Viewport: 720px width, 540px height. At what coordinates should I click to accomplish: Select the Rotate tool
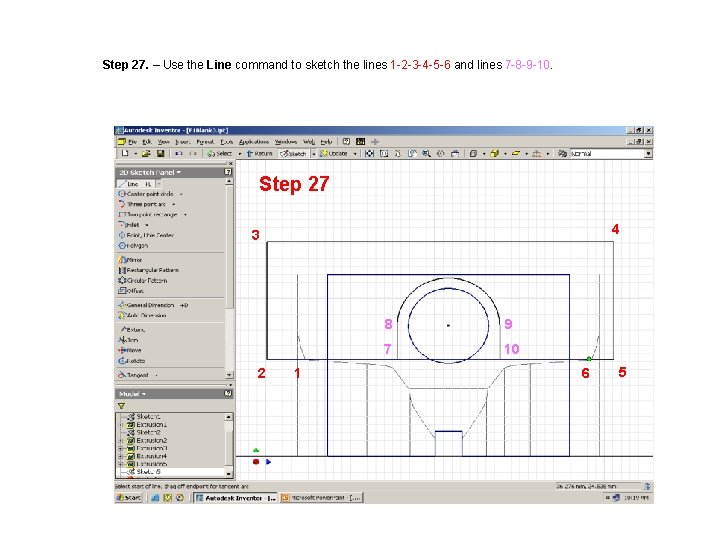131,361
